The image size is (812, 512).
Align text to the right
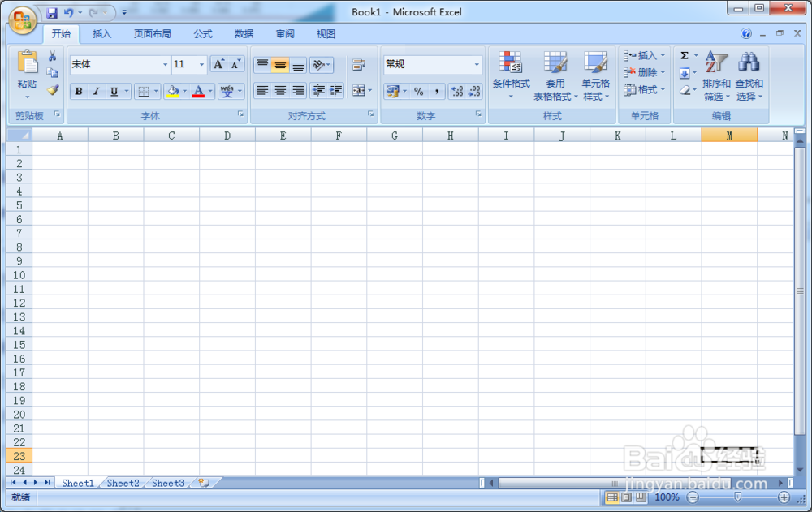point(298,91)
